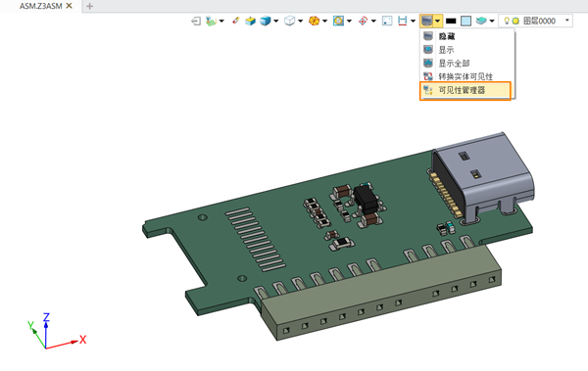Click the white wireframe cube icon
Viewport: 588px width, 371px height.
coord(289,21)
